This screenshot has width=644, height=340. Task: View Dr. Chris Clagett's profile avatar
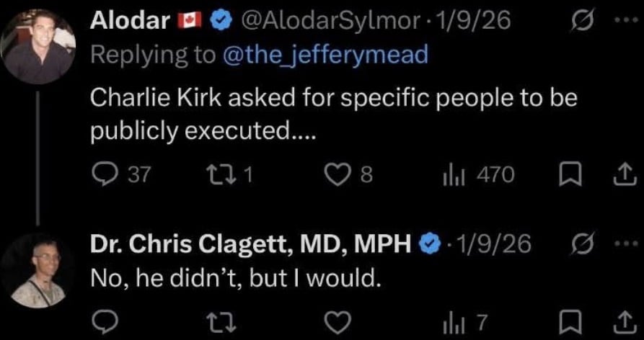[38, 270]
